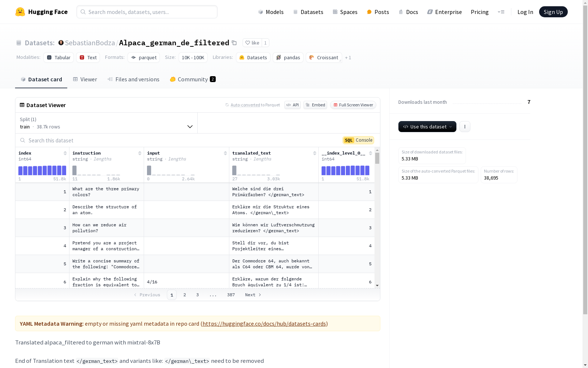Select page 1 in pagination
588x368 pixels.
tap(172, 295)
